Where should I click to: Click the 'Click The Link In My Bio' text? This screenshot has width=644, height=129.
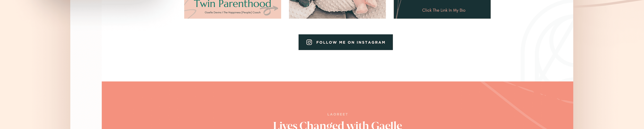coord(443,10)
